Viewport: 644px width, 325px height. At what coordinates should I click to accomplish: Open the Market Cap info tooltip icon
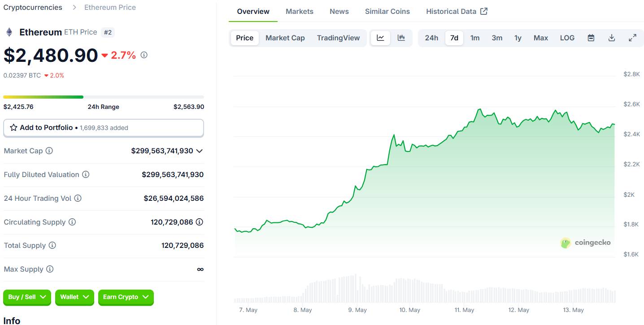pyautogui.click(x=49, y=151)
